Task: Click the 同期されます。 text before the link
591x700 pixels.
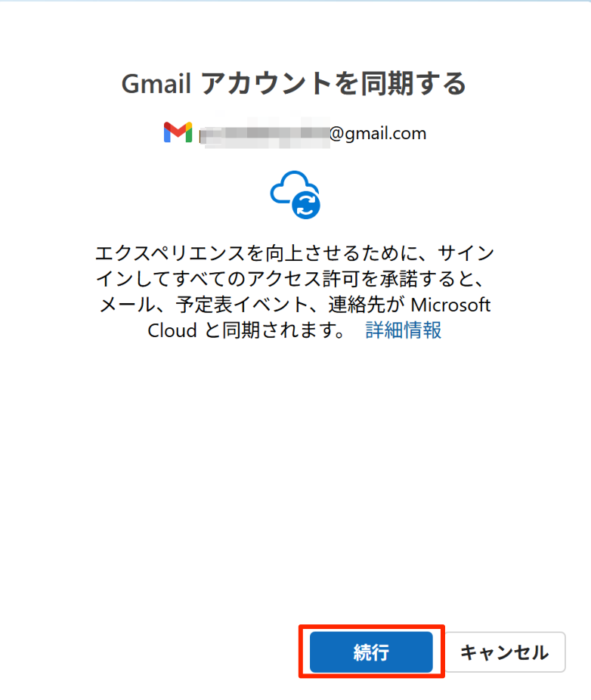Action: point(284,331)
